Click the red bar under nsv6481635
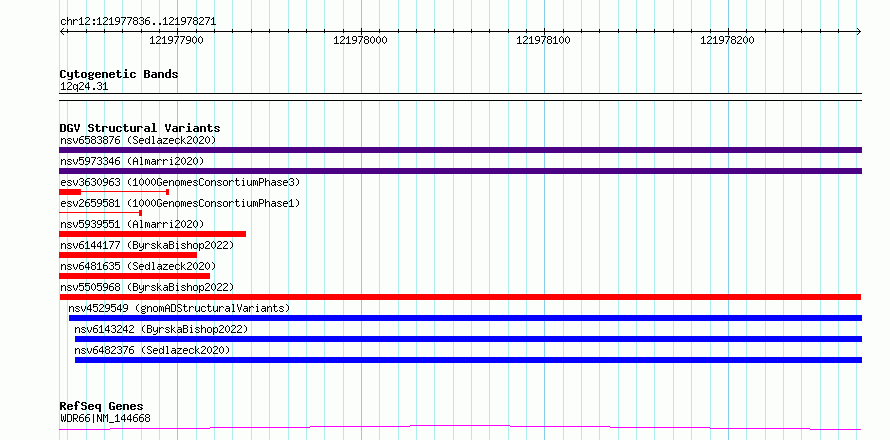 pyautogui.click(x=135, y=276)
